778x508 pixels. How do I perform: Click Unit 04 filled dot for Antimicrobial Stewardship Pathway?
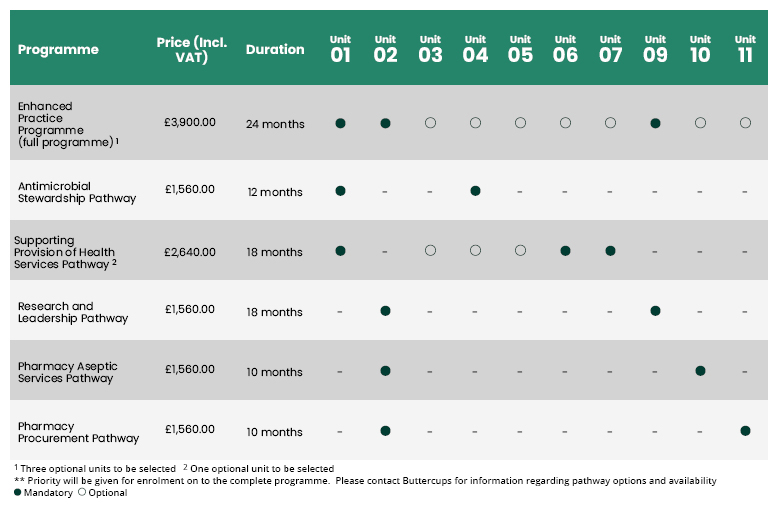click(475, 190)
